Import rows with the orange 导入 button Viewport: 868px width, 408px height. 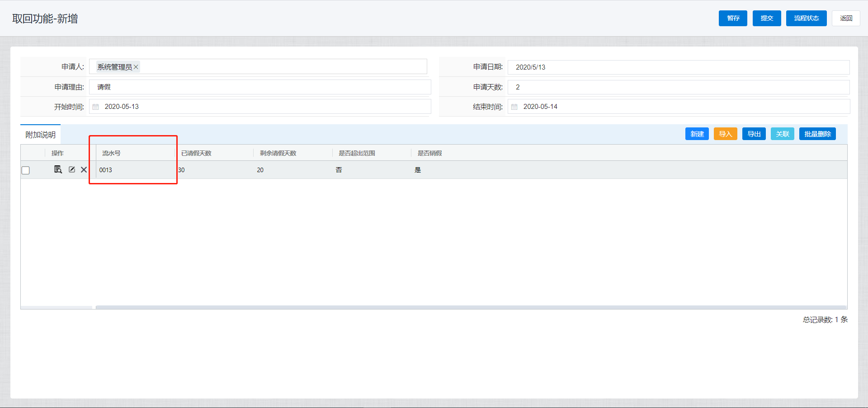tap(725, 134)
